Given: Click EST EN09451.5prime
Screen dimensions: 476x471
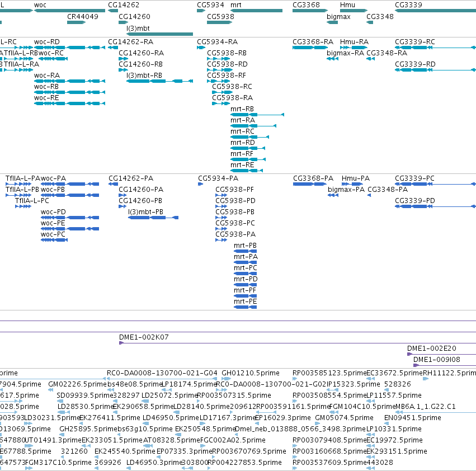Looking at the screenshot, I should click(x=413, y=418).
